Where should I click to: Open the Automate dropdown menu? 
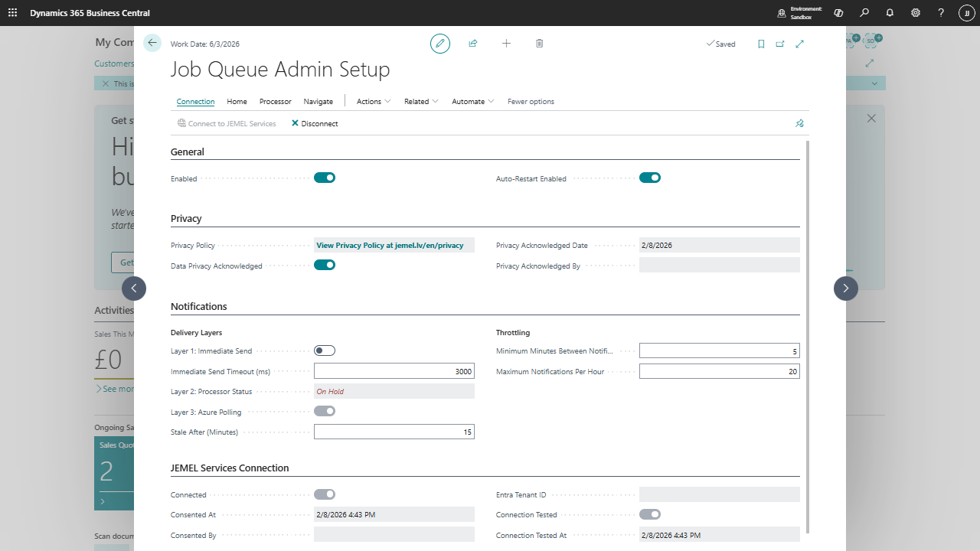coord(472,101)
